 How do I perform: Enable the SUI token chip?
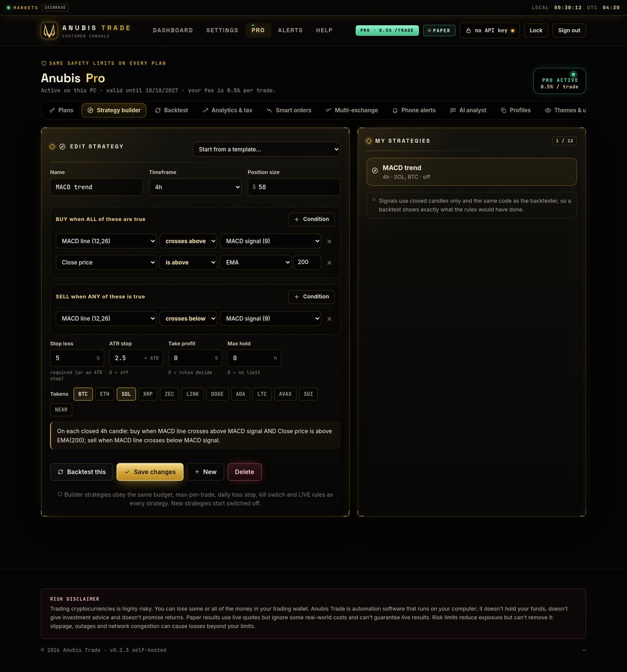[x=308, y=394]
